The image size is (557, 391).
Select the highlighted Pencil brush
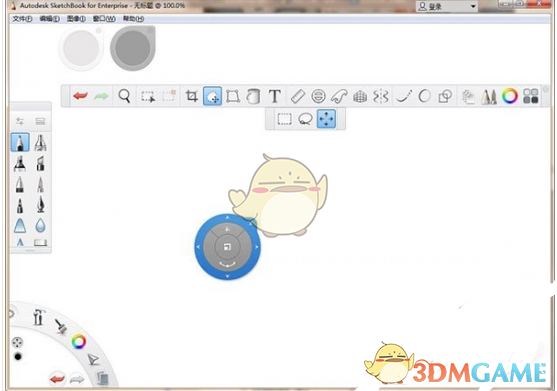(x=20, y=142)
